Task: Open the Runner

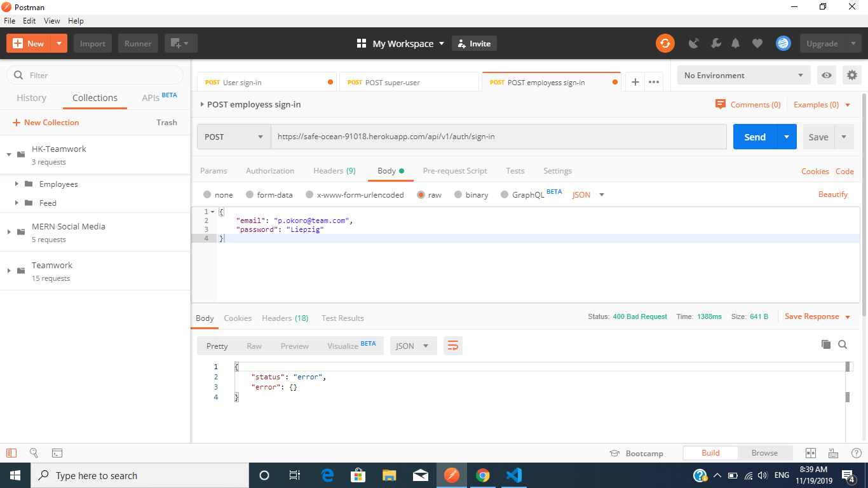Action: point(138,43)
